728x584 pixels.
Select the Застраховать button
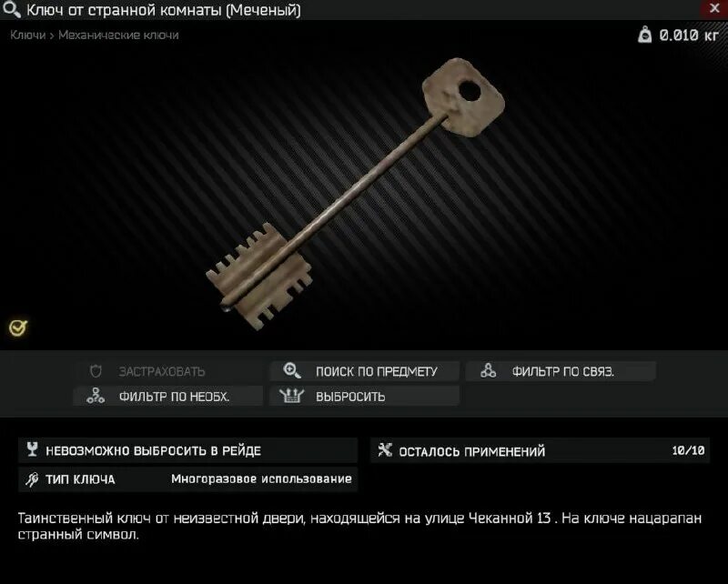tap(168, 371)
